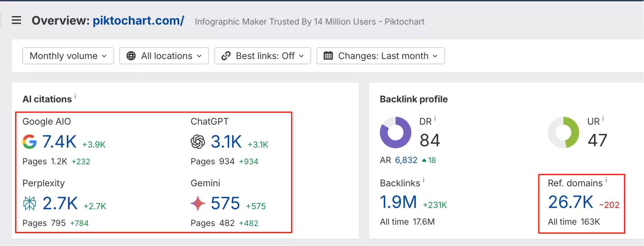The height and width of the screenshot is (246, 644).
Task: Click the purple DR donut chart
Action: (x=395, y=132)
